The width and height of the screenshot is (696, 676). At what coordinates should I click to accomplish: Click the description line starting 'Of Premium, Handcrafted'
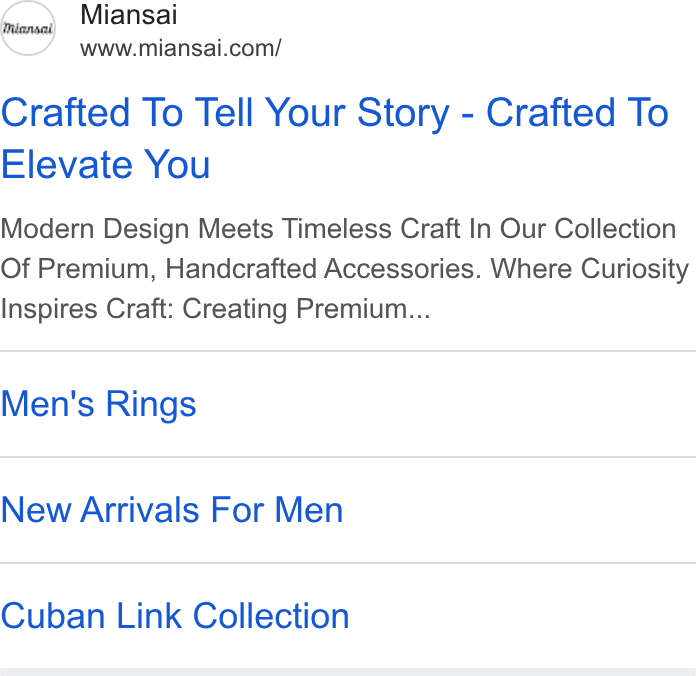(x=344, y=269)
